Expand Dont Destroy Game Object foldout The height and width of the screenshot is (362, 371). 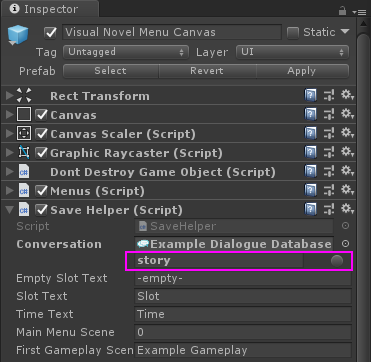pyautogui.click(x=9, y=172)
